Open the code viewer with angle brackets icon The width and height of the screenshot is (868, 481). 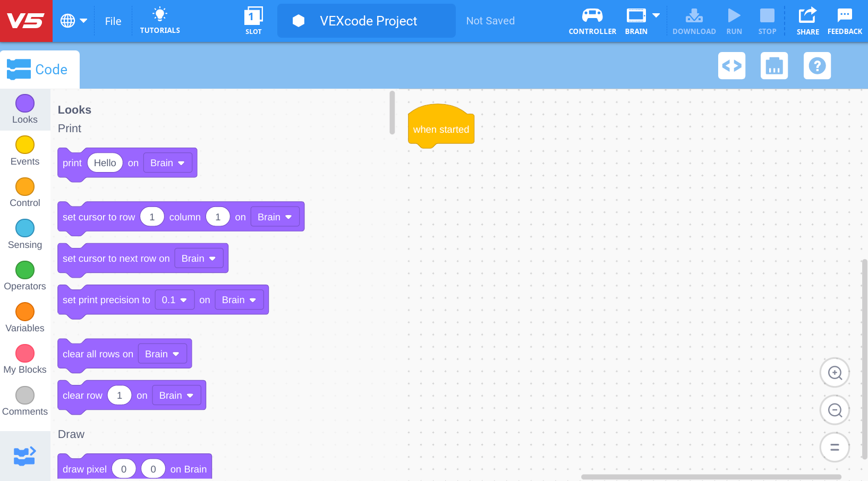731,65
